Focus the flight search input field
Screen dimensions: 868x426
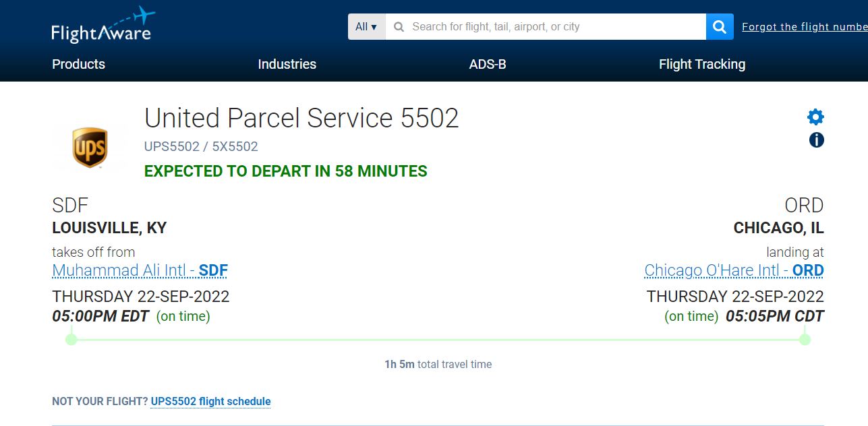click(546, 27)
